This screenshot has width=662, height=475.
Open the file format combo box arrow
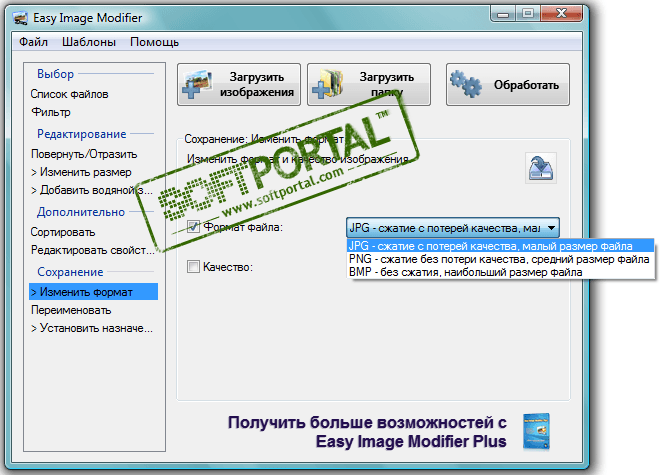coord(551,228)
